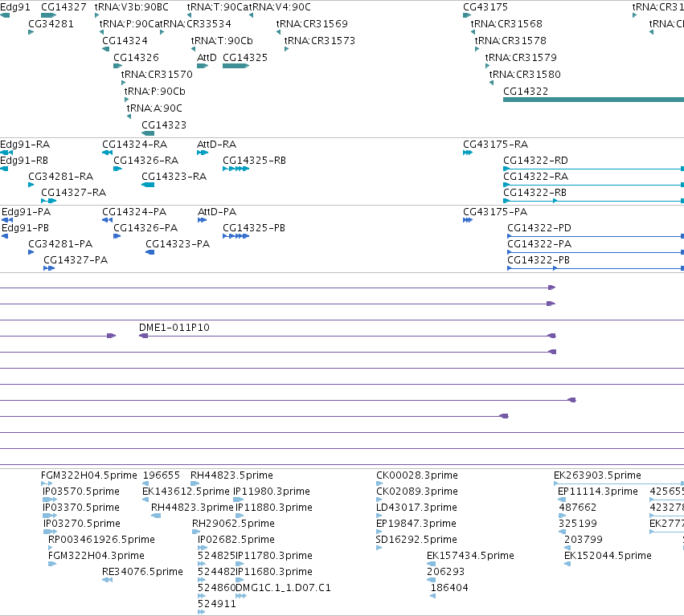Screen dimensions: 684x616
Task: Click the EK152044.5prime EST
Action: pos(567,564)
